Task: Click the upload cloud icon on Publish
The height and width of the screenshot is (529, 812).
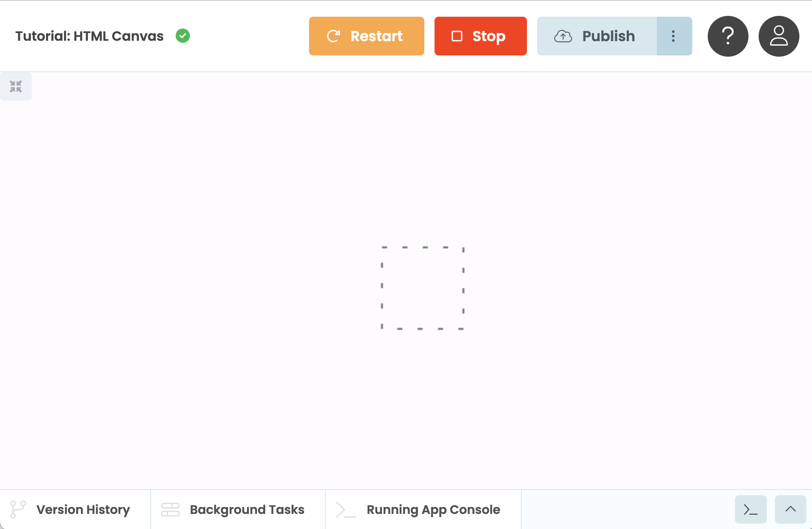Action: (x=564, y=36)
